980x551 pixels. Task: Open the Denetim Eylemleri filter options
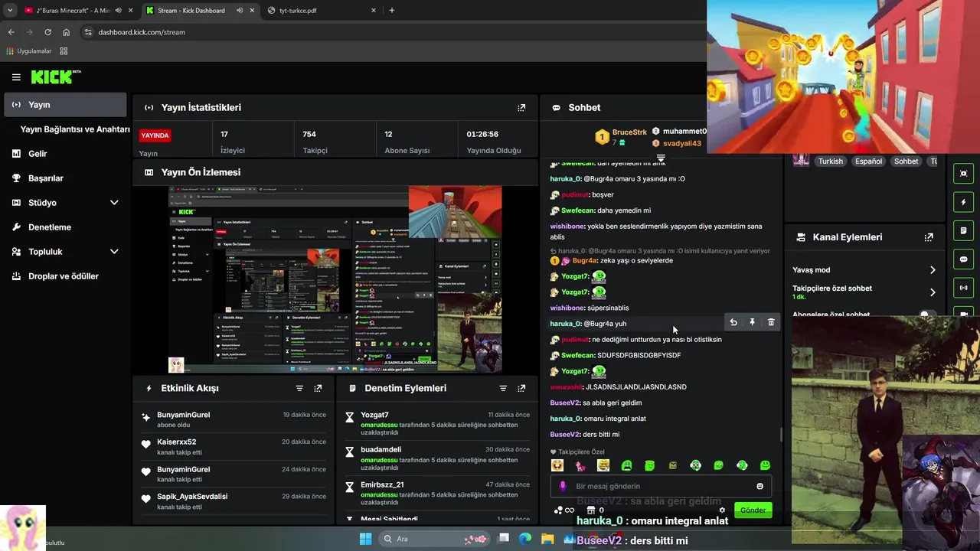click(x=503, y=389)
